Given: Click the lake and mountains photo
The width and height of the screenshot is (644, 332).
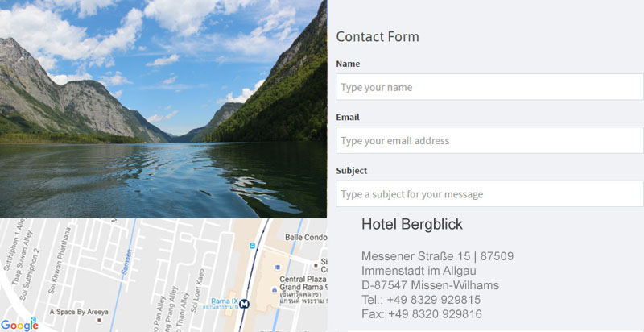Looking at the screenshot, I should [163, 109].
